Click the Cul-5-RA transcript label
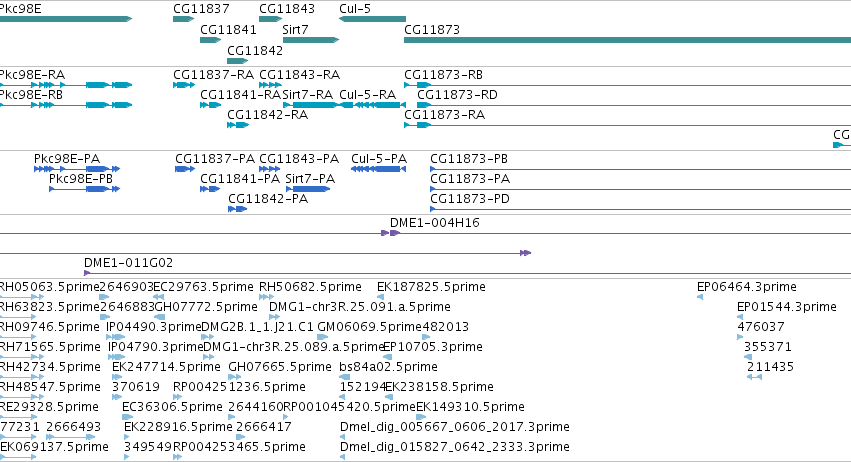Screen dimensions: 851x462 pyautogui.click(x=367, y=94)
